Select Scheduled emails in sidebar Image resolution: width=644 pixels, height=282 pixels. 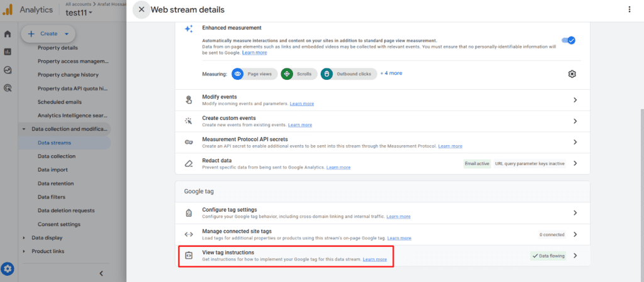(60, 102)
